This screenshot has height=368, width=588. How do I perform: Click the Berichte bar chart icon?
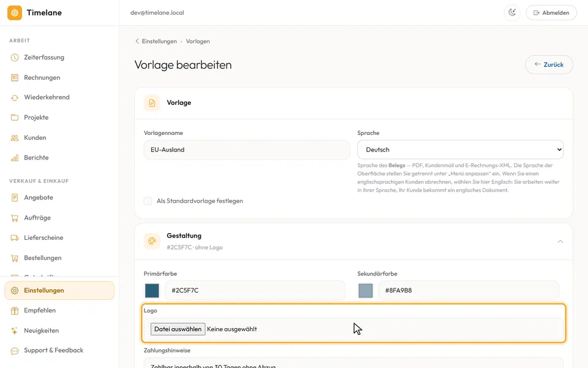15,158
